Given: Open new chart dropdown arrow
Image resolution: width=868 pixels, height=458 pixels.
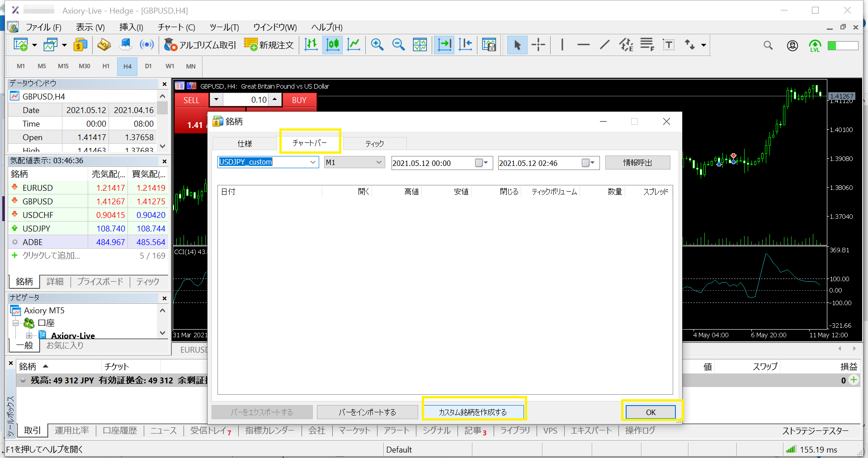Looking at the screenshot, I should point(34,45).
